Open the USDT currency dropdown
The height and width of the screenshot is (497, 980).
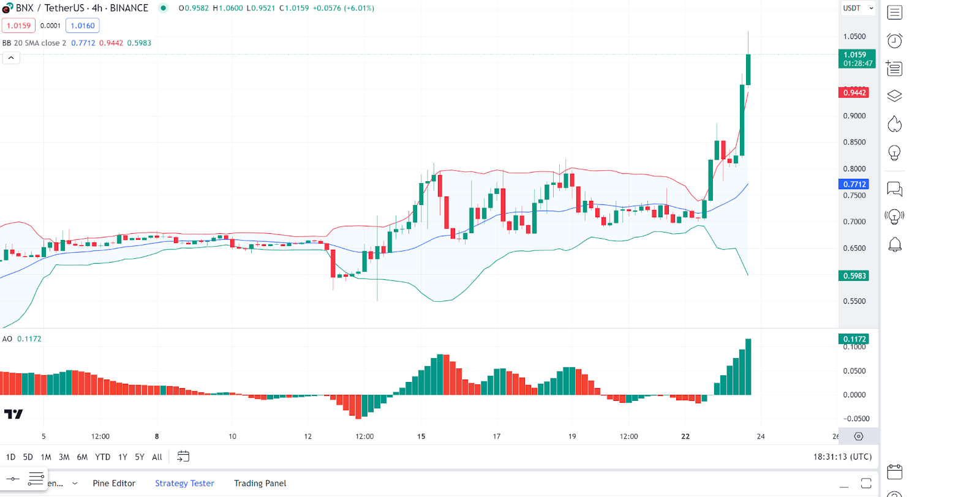859,8
